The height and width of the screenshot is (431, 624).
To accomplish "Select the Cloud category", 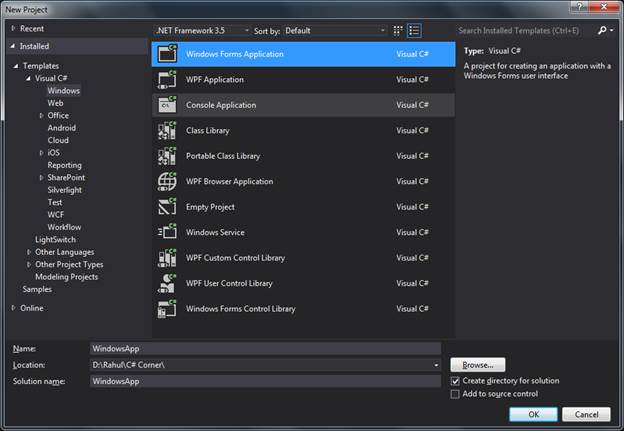I will (x=58, y=140).
